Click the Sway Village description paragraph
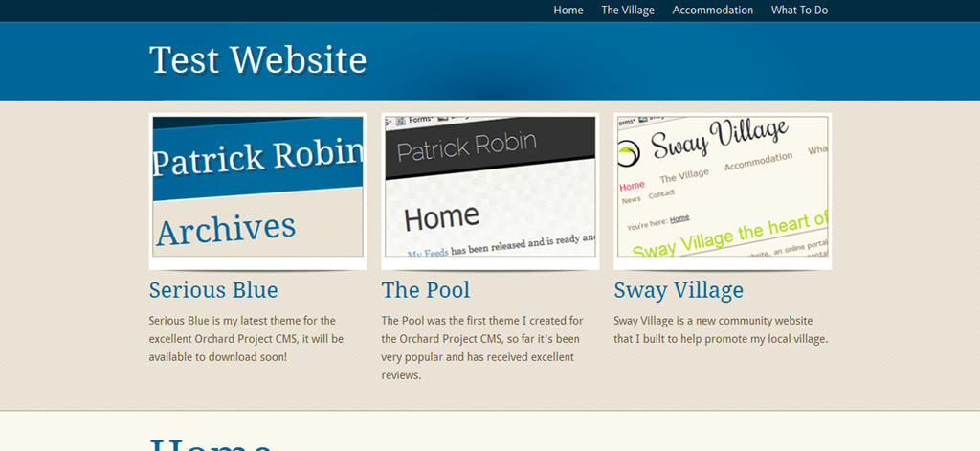980x451 pixels. (721, 329)
